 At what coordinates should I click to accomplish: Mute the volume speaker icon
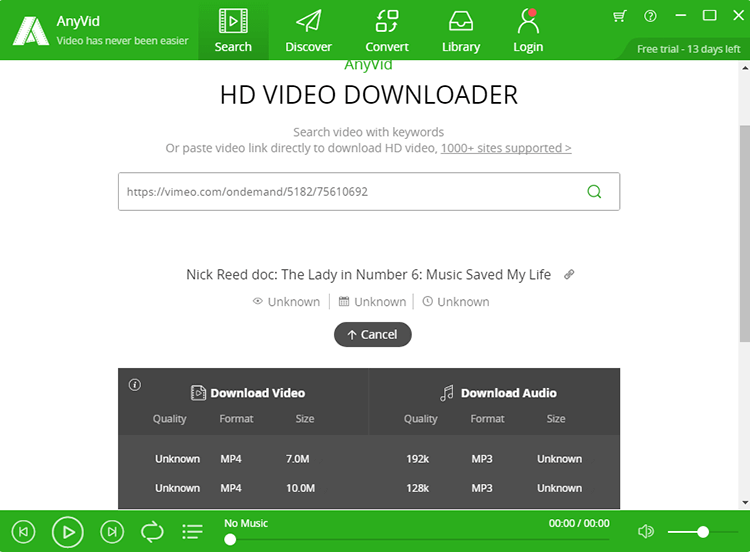(x=646, y=531)
